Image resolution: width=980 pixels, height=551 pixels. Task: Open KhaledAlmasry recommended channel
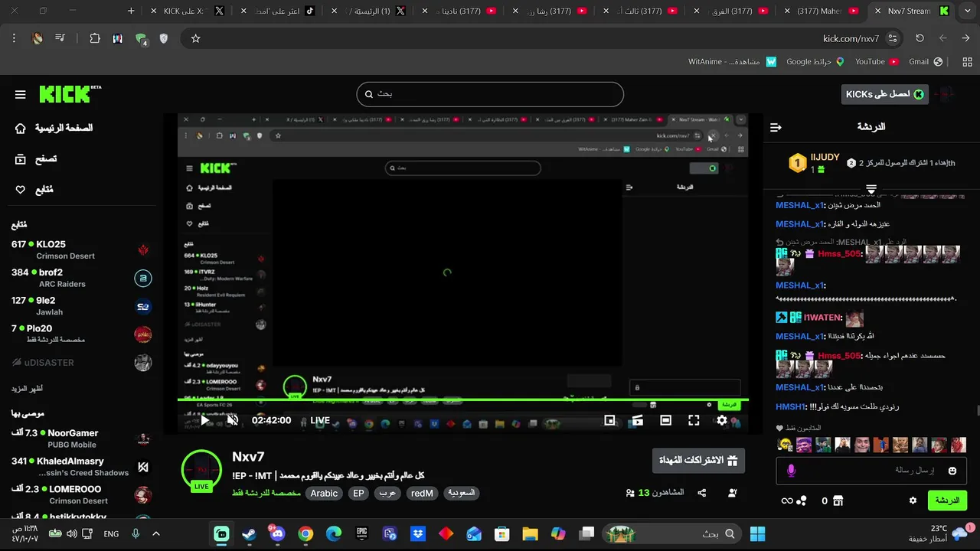coord(81,467)
